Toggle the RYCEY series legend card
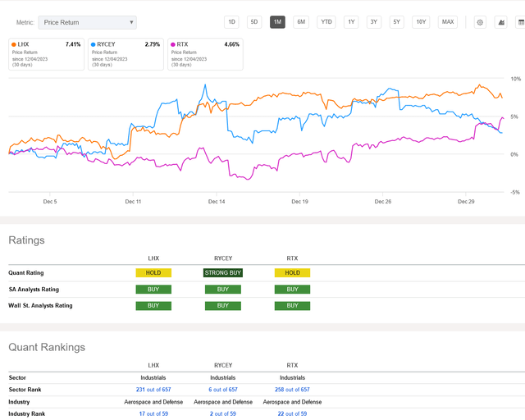The height and width of the screenshot is (420, 525). tap(126, 54)
